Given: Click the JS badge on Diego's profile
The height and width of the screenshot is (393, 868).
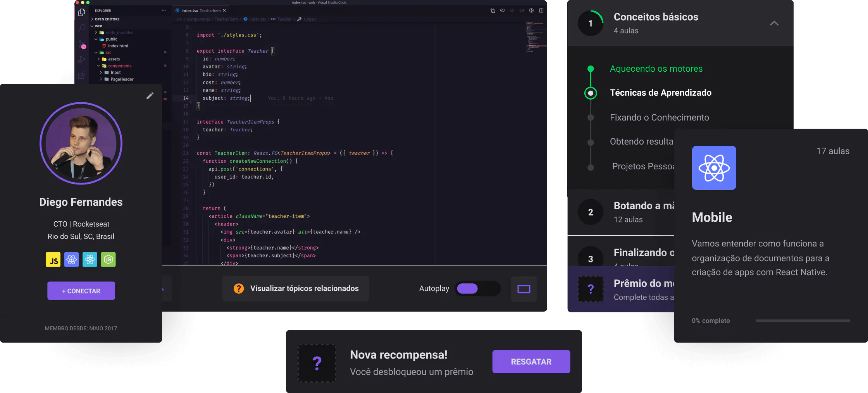Looking at the screenshot, I should coord(53,260).
